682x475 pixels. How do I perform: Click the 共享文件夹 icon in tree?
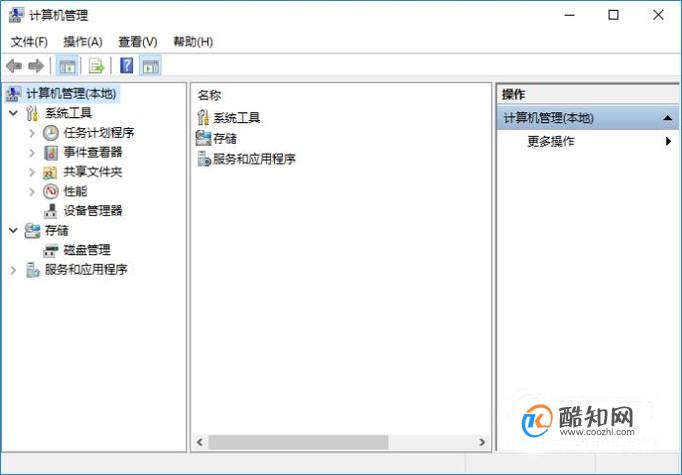(50, 172)
